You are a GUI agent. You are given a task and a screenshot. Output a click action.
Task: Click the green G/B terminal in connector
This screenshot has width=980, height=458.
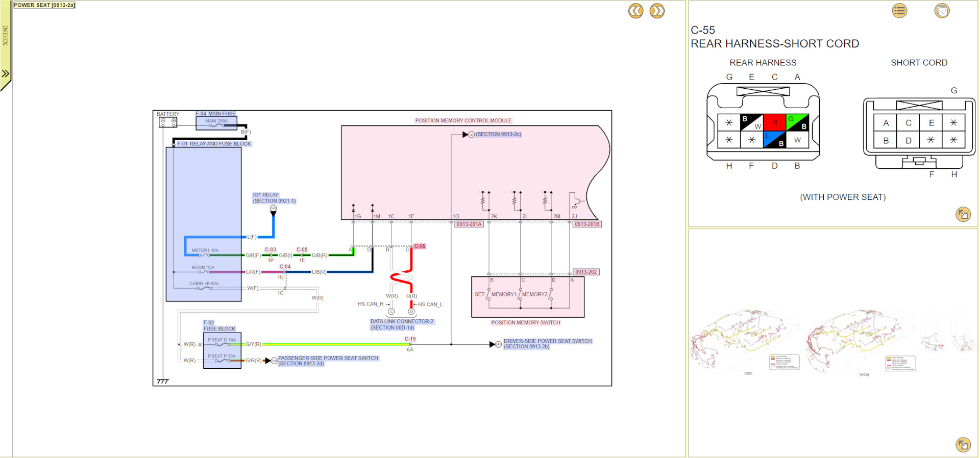pos(797,123)
